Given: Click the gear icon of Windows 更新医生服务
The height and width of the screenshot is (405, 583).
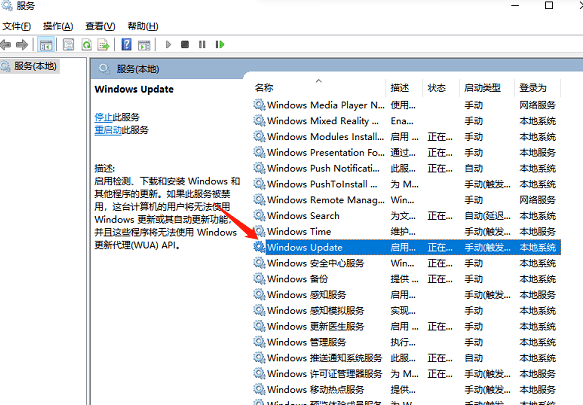Looking at the screenshot, I should [x=259, y=326].
